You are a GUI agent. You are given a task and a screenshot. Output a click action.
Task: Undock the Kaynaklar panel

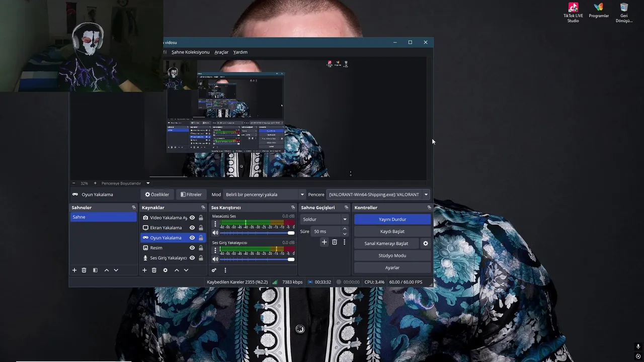tap(203, 207)
